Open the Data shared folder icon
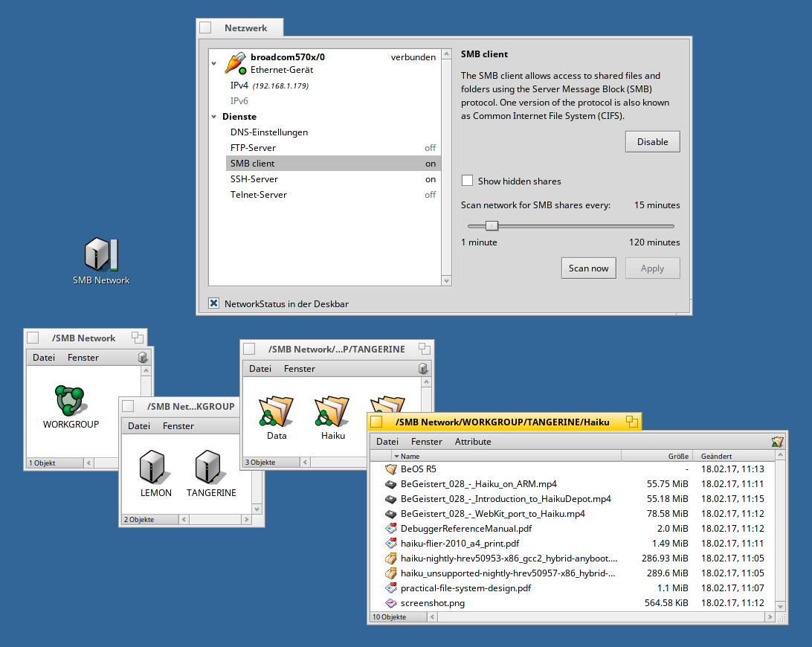This screenshot has width=812, height=647. coord(276,411)
